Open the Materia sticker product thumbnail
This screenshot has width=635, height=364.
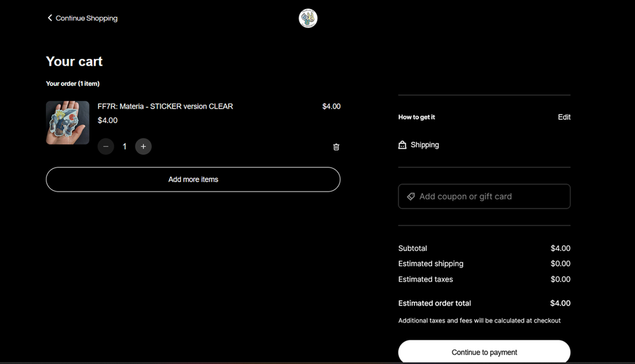click(67, 123)
